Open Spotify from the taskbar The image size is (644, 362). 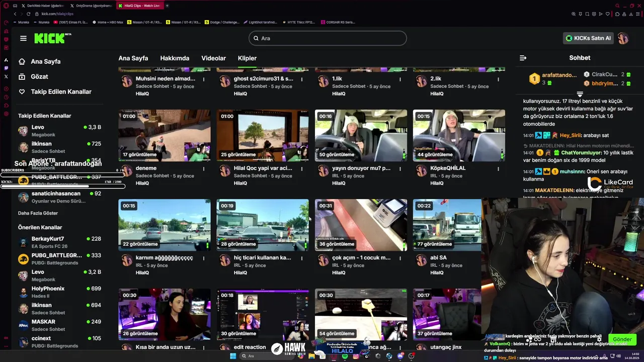pyautogui.click(x=345, y=356)
